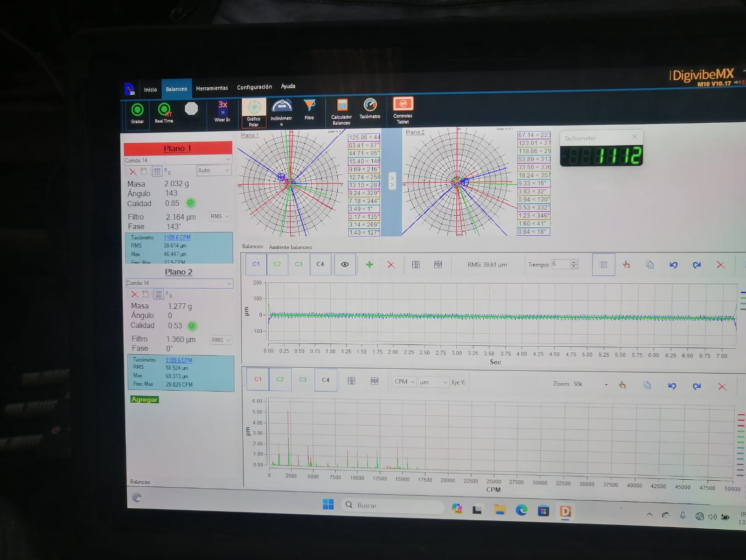Toggle channel C2 in the spectrum toolbar
Image resolution: width=746 pixels, height=560 pixels.
280,379
